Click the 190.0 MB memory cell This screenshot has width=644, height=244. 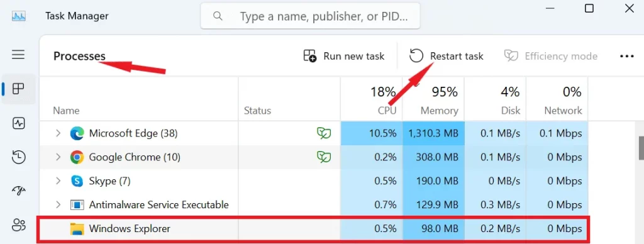tap(433, 180)
